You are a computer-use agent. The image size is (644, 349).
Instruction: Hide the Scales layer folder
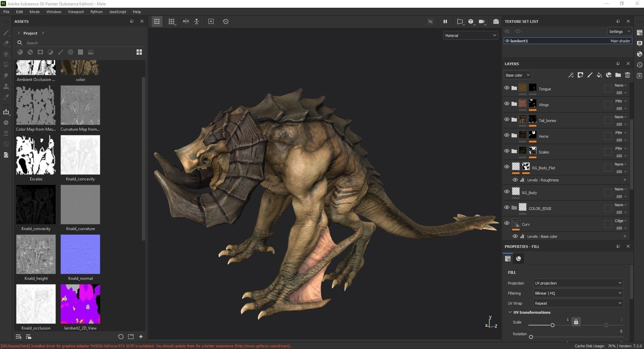(507, 151)
